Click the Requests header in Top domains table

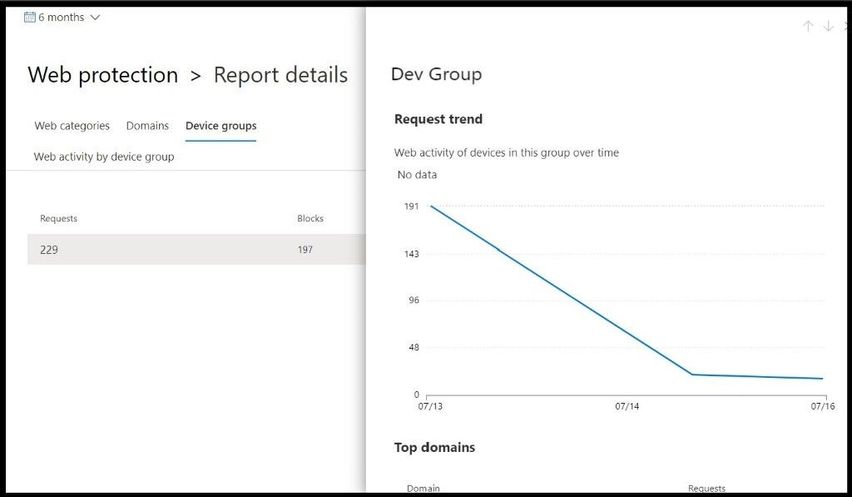tap(706, 488)
